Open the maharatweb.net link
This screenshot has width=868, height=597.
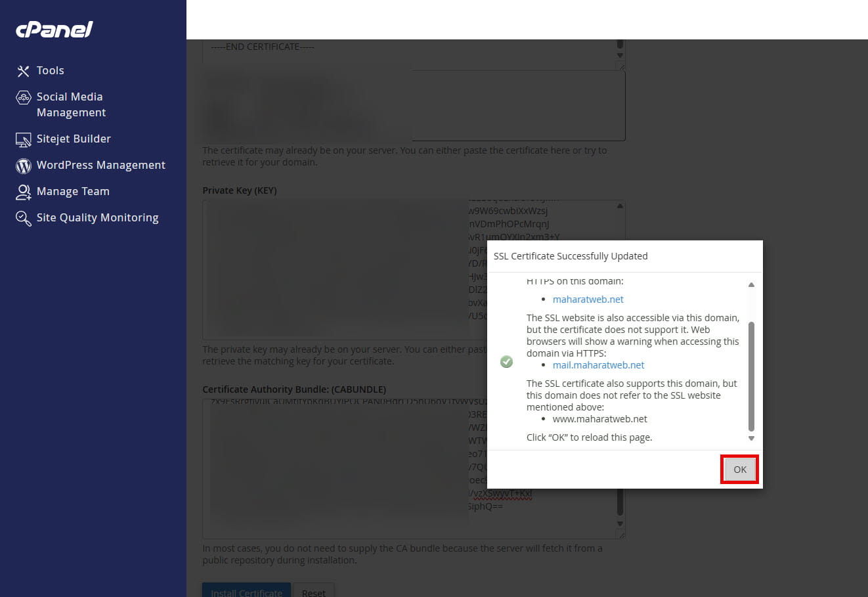[588, 299]
